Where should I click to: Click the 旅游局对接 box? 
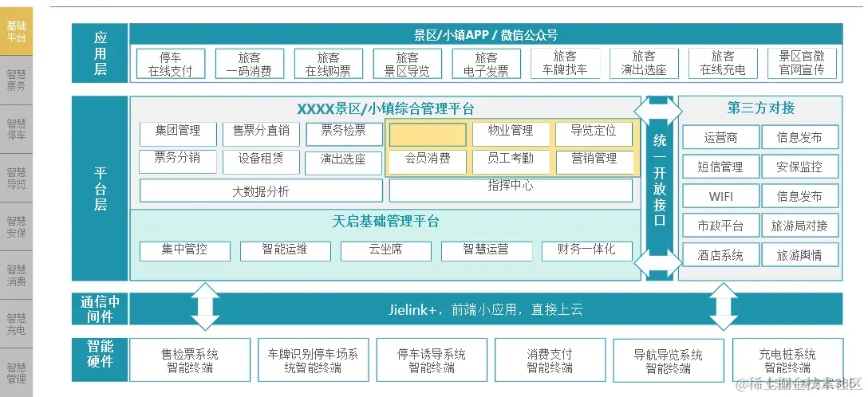tap(800, 225)
